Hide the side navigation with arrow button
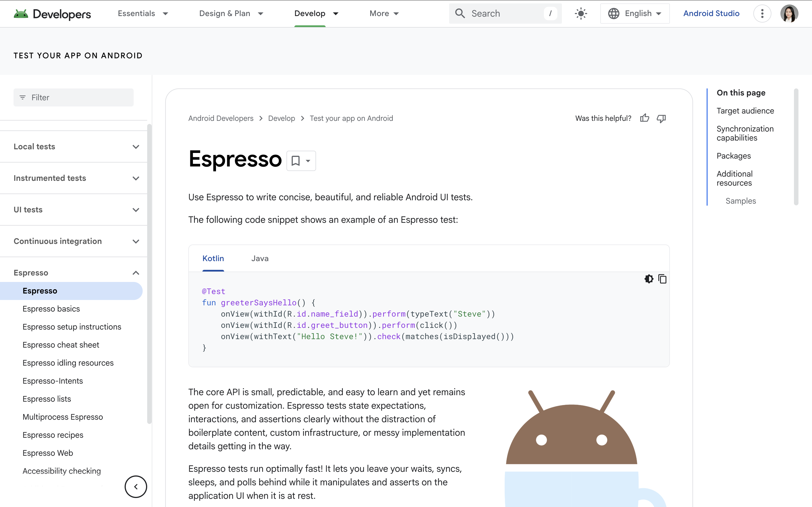Image resolution: width=812 pixels, height=507 pixels. pos(136,486)
